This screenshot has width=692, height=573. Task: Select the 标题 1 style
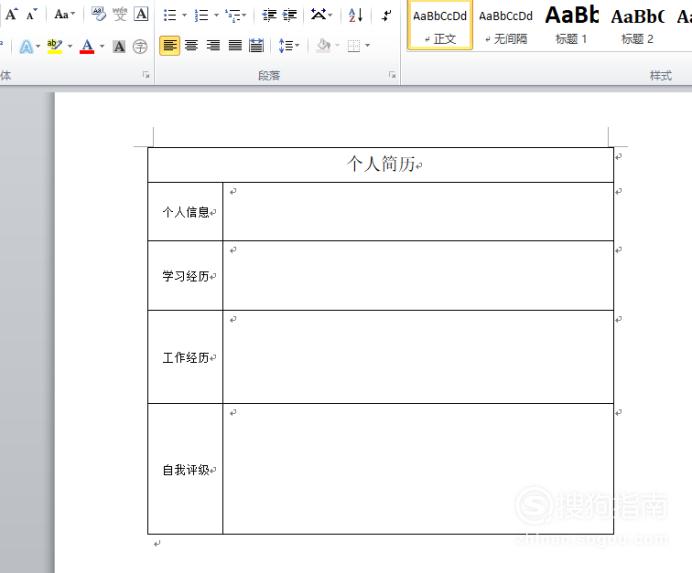click(x=572, y=25)
